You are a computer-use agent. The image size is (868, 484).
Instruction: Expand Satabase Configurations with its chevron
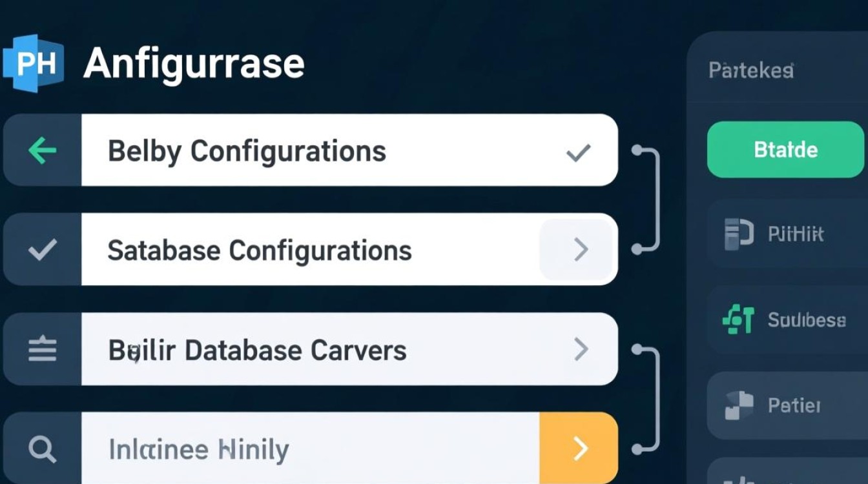pyautogui.click(x=581, y=250)
